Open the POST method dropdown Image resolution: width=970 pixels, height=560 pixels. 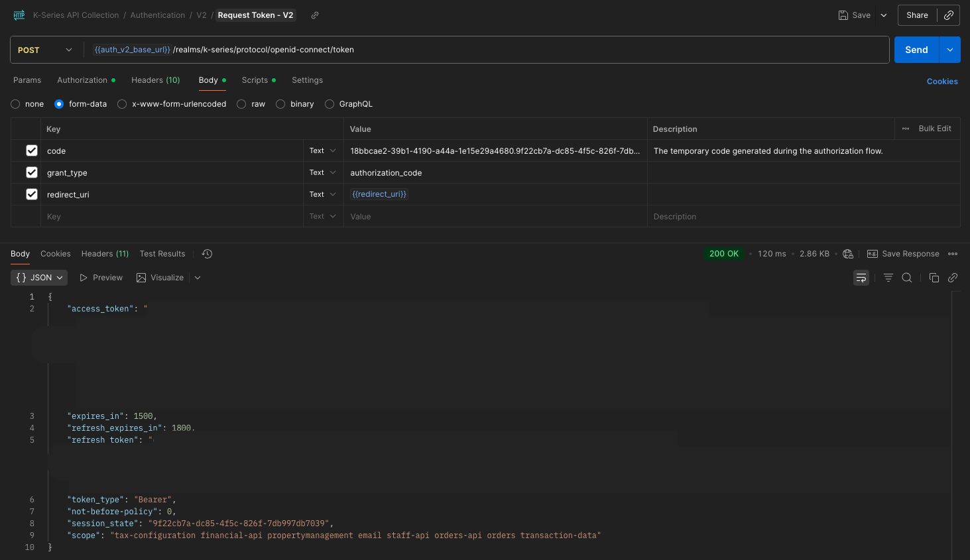(45, 49)
